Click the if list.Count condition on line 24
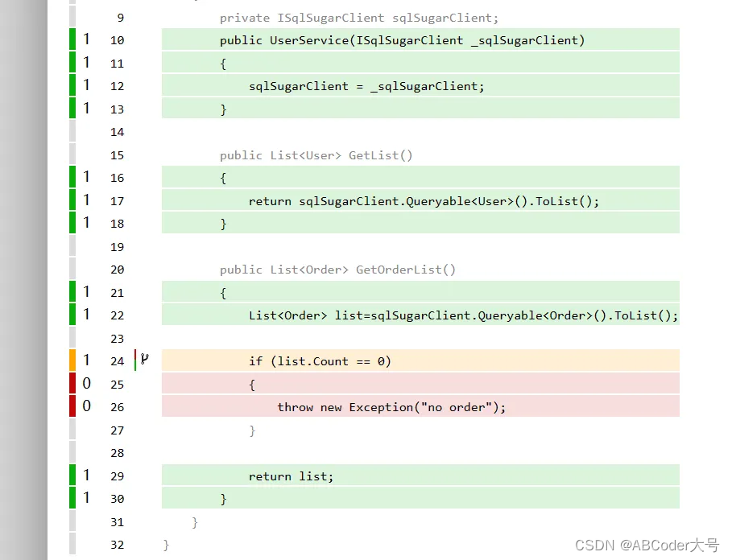This screenshot has height=560, width=732. pyautogui.click(x=322, y=360)
